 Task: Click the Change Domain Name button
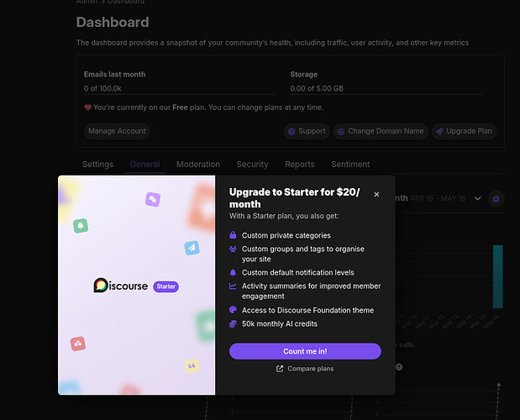(x=381, y=131)
